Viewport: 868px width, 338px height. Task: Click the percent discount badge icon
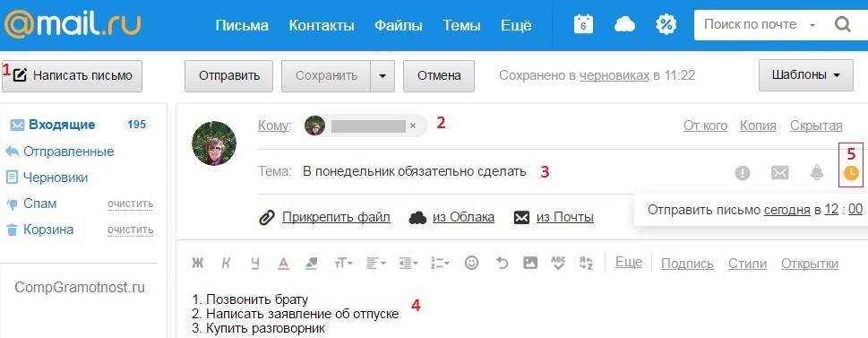(x=666, y=25)
